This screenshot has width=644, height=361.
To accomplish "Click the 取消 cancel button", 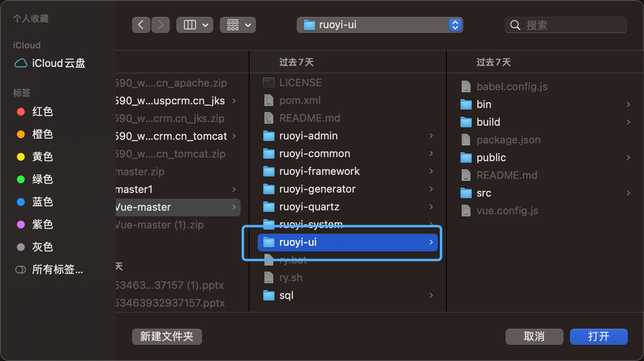I will coord(534,336).
